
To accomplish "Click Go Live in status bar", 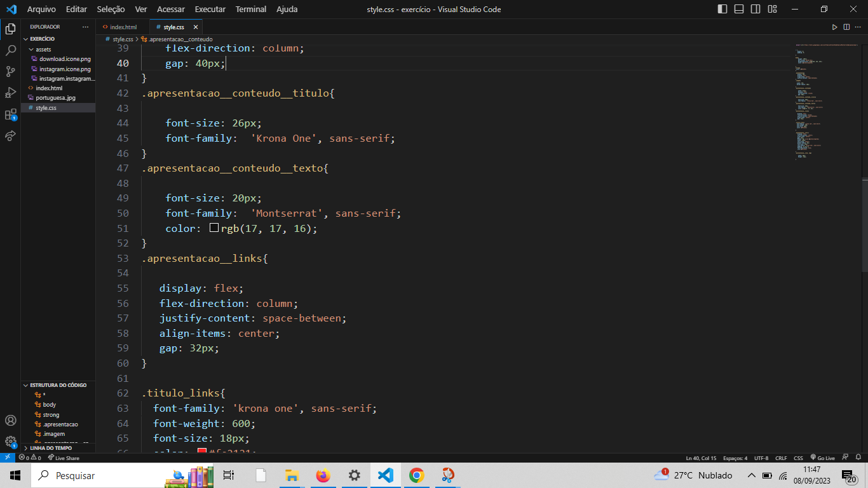I will coord(822,457).
